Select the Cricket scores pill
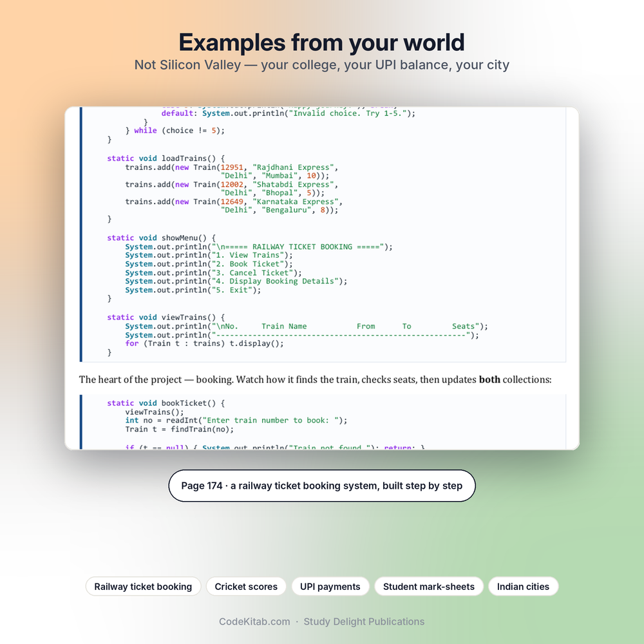The width and height of the screenshot is (644, 644). point(246,587)
